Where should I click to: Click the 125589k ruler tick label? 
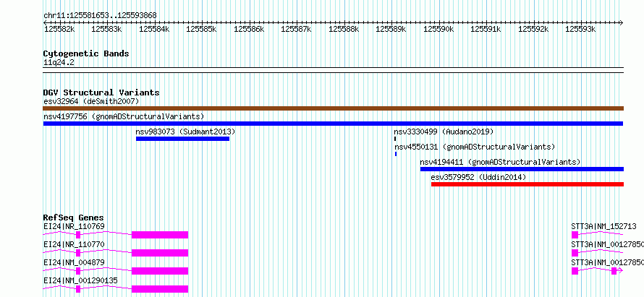click(391, 29)
